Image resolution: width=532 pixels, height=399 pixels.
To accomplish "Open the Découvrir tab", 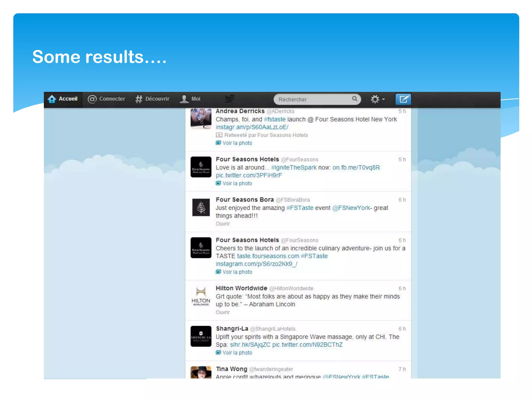I will (x=152, y=99).
